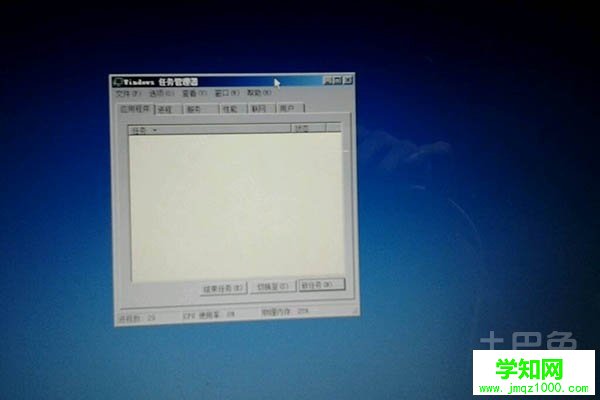Screen dimensions: 600x400
Task: Sort by the 任务 Task column header
Action: click(209, 129)
